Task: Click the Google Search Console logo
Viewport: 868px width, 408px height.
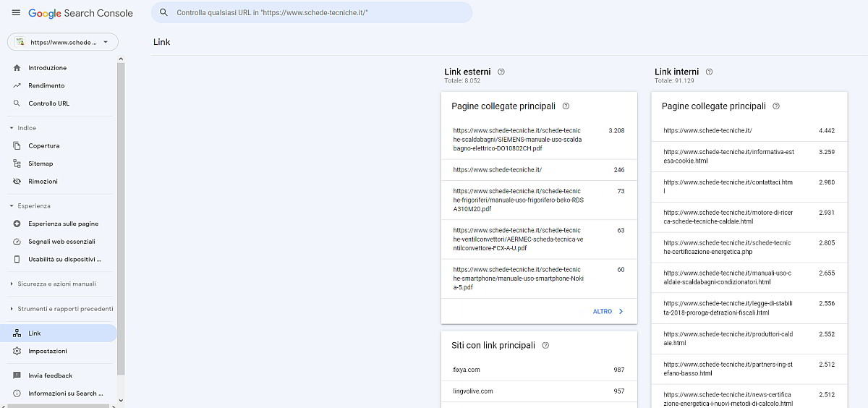Action: point(80,13)
